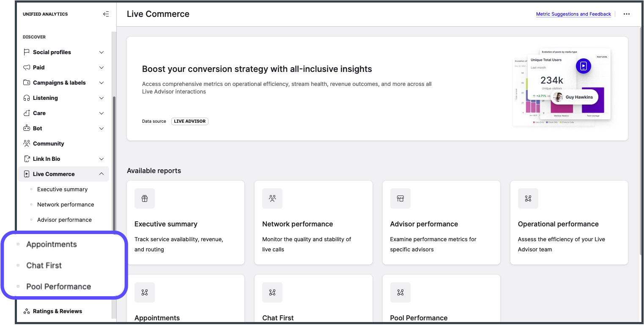This screenshot has height=325, width=644.
Task: Click the Operational performance card icon
Action: 528,198
